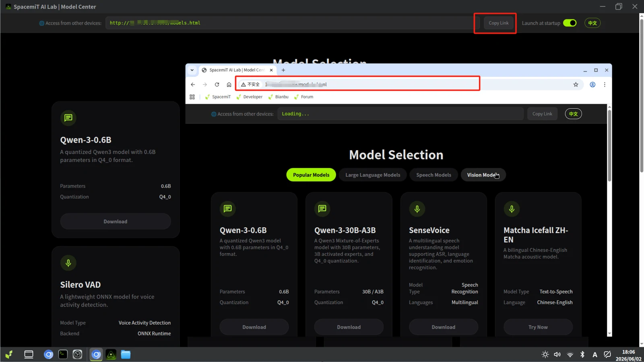Viewport: 644px width, 362px height.
Task: Open the Bianbu bookmark
Action: click(x=278, y=97)
